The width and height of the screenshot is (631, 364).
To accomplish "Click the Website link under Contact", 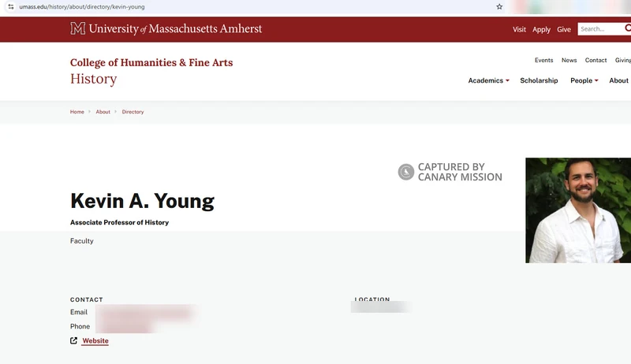I will (95, 340).
